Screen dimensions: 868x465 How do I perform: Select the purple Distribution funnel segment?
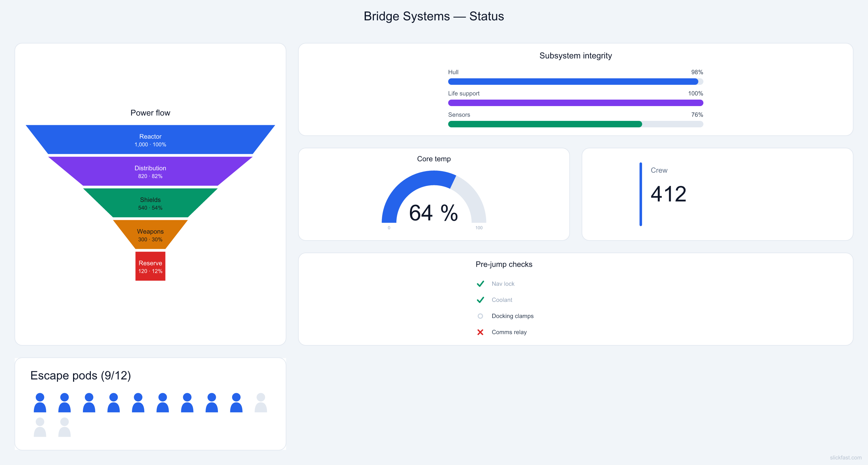click(x=150, y=171)
